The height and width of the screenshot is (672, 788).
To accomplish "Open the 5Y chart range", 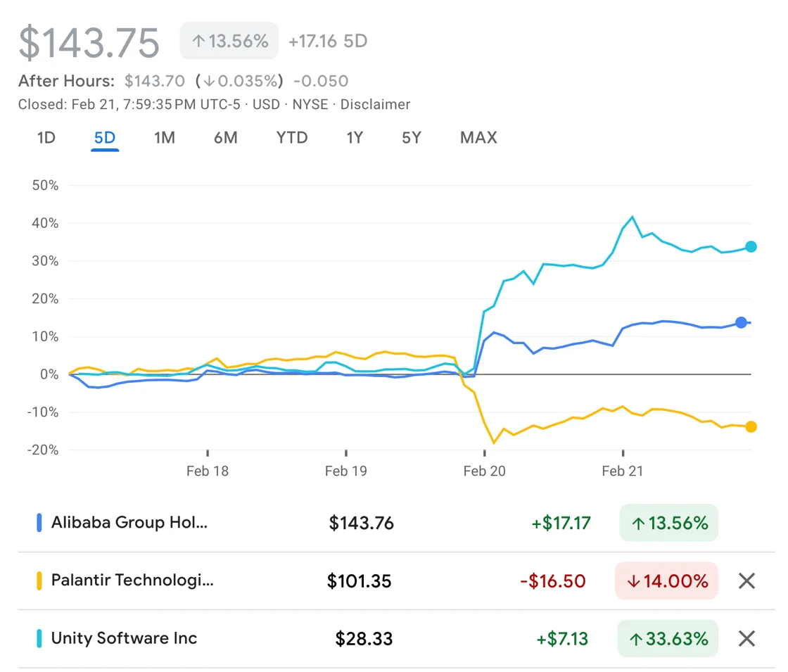I will point(411,137).
